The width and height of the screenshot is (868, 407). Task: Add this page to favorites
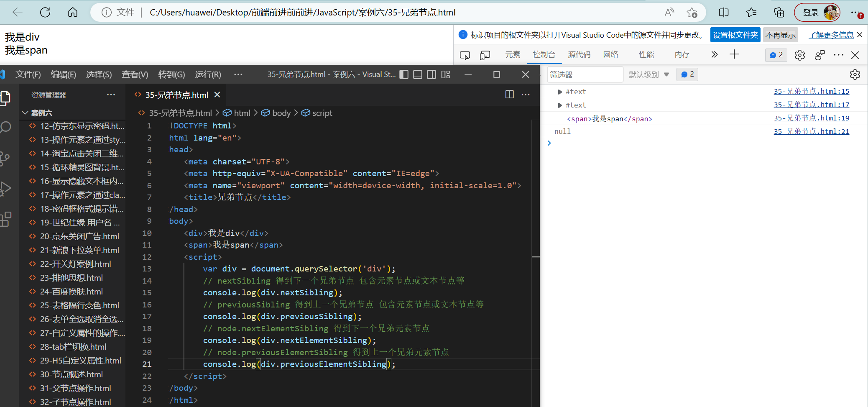(692, 13)
